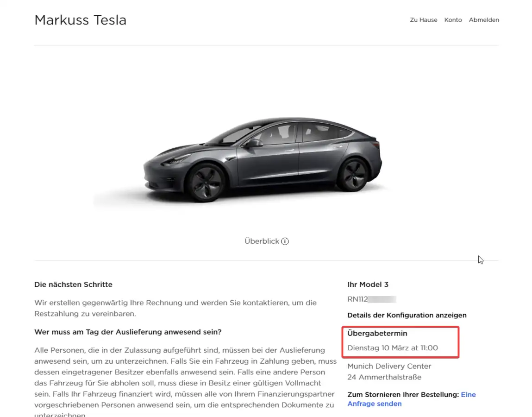Click the Munich Delivery Center text

(x=389, y=366)
